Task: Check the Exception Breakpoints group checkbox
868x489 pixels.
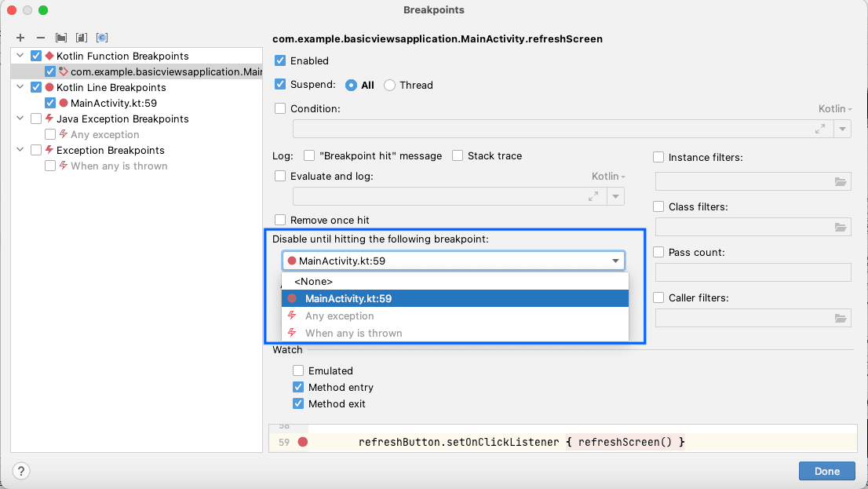Action: [x=36, y=150]
